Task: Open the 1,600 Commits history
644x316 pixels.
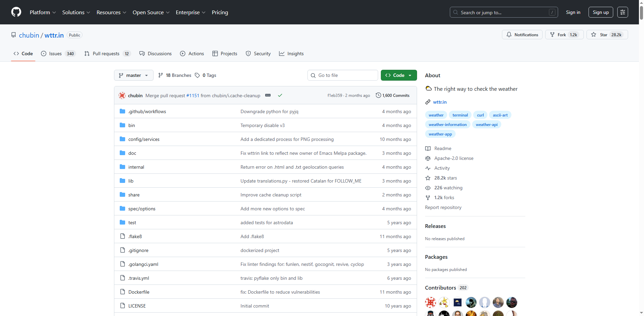Action: click(x=393, y=96)
